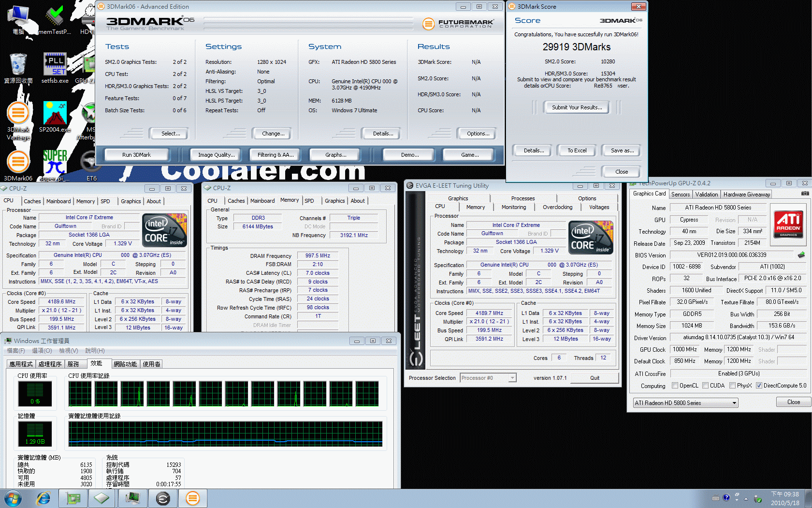Click the ATI Radeon logo in GPU-Z
812x508 pixels.
[788, 224]
